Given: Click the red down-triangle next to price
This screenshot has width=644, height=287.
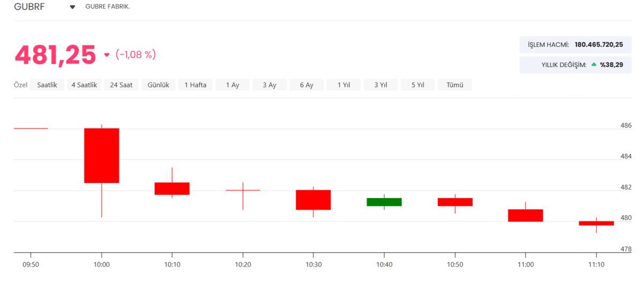Looking at the screenshot, I should [x=106, y=55].
